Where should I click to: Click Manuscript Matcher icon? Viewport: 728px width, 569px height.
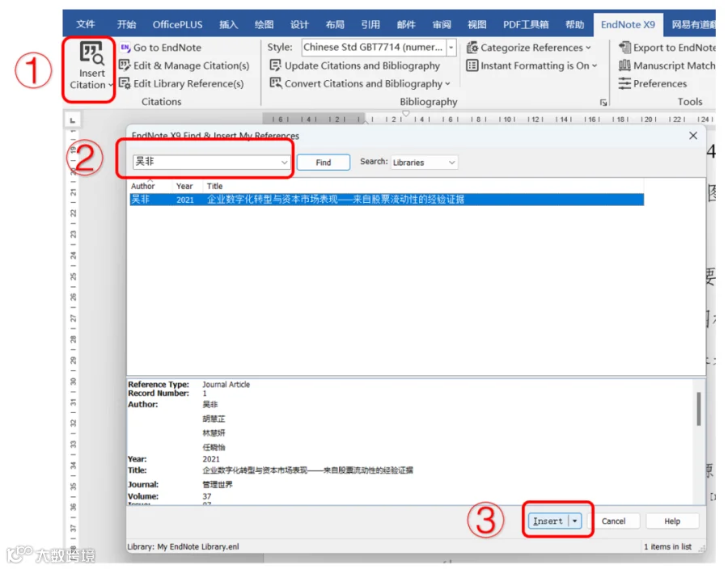click(625, 65)
